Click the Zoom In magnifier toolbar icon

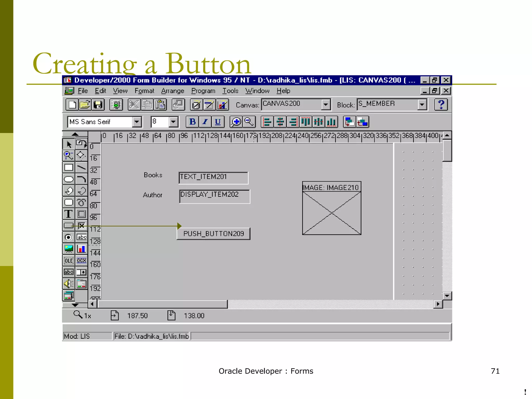pos(236,122)
